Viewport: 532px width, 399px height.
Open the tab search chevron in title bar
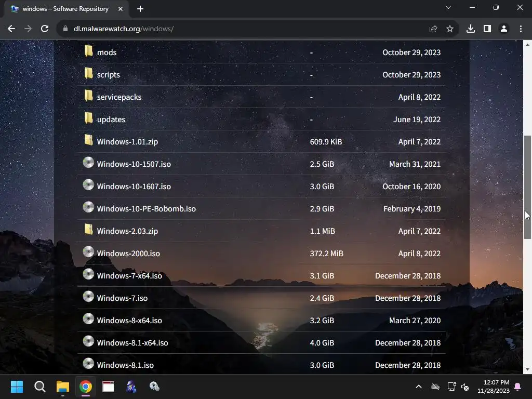pyautogui.click(x=448, y=7)
